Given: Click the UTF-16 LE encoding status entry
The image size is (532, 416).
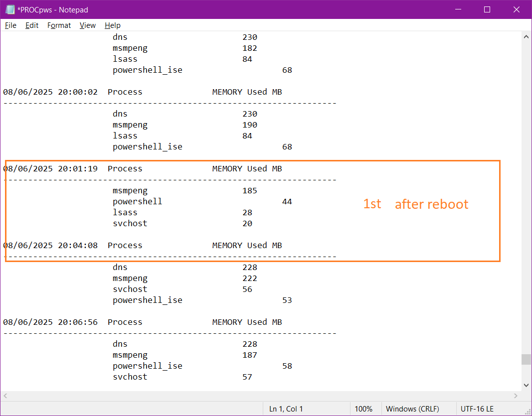Looking at the screenshot, I should coord(477,409).
